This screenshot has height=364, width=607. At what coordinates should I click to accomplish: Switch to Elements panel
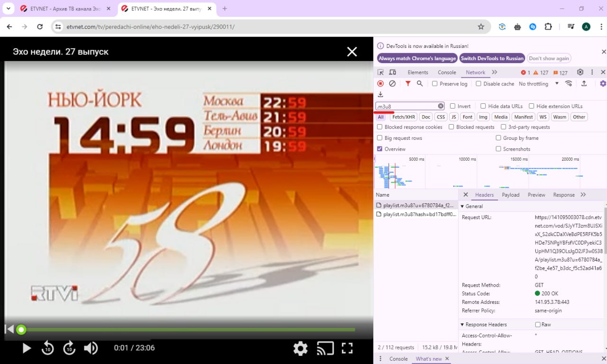418,73
